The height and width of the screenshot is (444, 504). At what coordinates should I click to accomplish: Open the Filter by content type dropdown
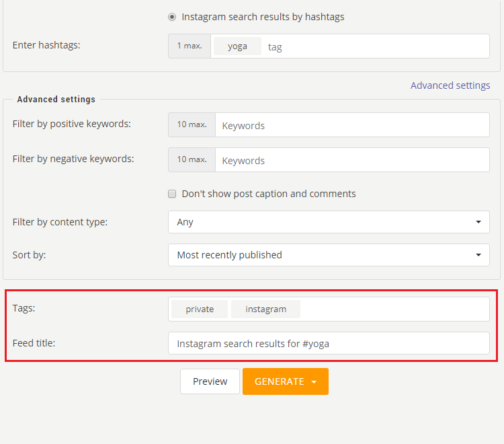(329, 222)
